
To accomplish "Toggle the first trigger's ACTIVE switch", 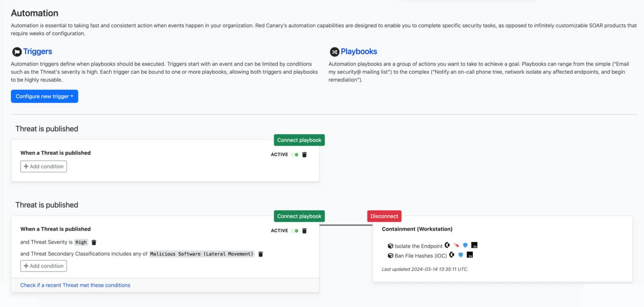I will (295, 154).
